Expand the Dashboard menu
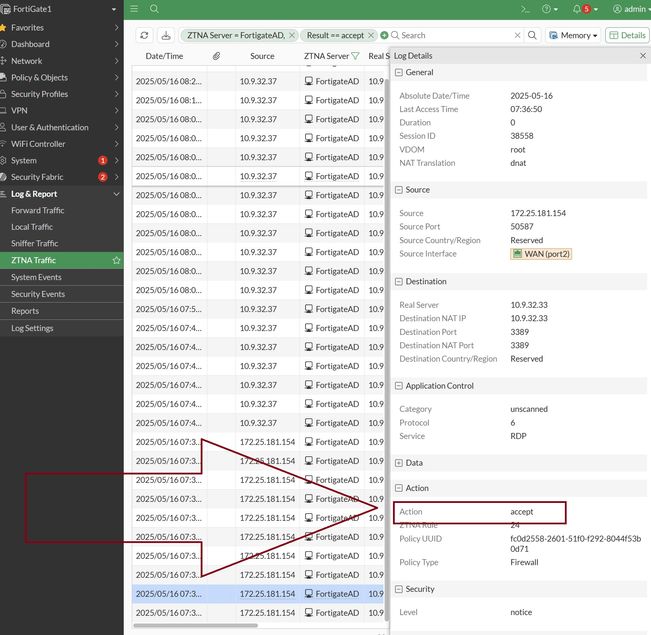Image resolution: width=651 pixels, height=635 pixels. point(61,44)
